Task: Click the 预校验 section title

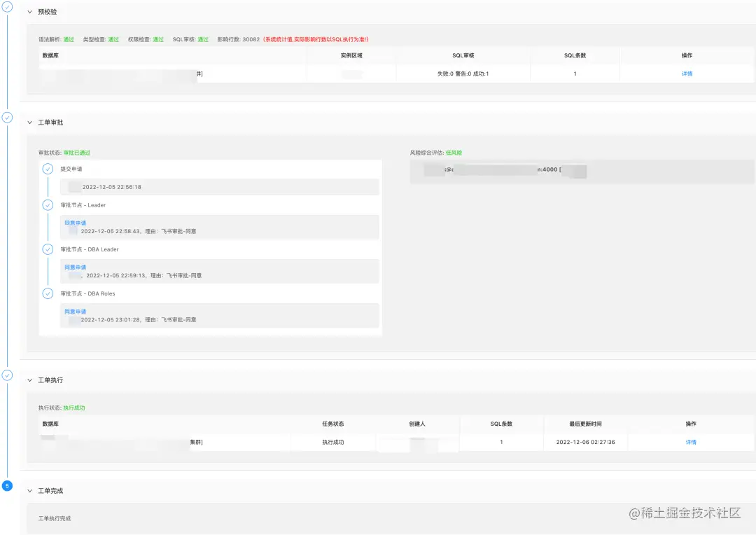Action: (48, 12)
